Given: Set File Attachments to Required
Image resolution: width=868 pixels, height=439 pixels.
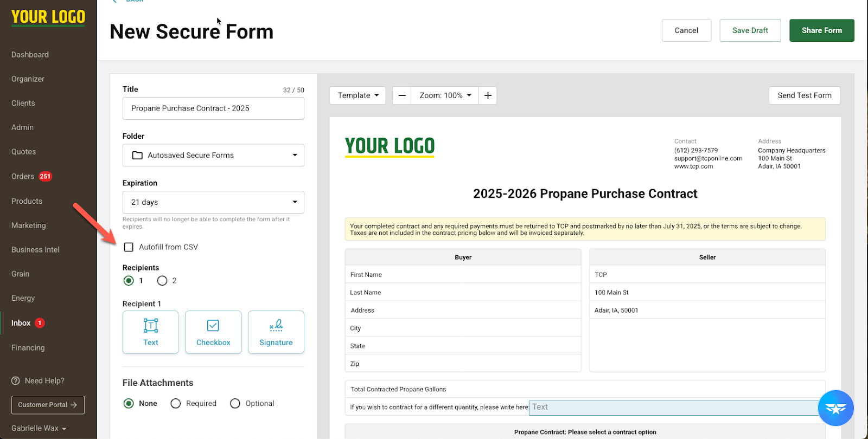Looking at the screenshot, I should click(176, 403).
